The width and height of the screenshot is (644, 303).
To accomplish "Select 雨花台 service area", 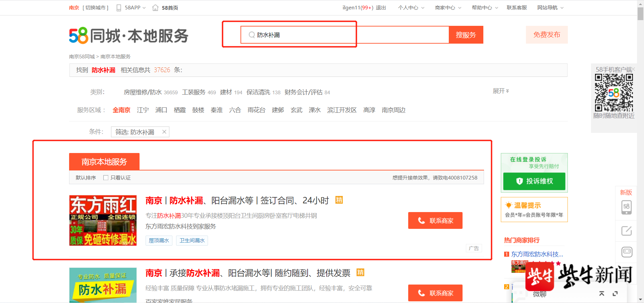I will point(257,110).
